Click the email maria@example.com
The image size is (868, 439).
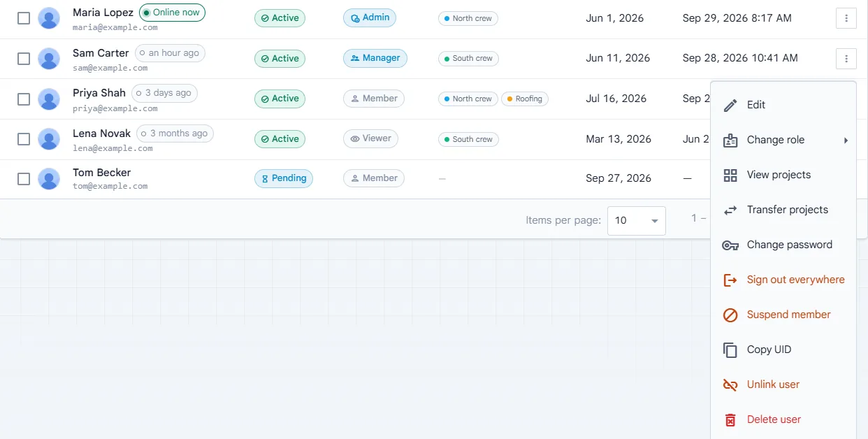point(115,28)
